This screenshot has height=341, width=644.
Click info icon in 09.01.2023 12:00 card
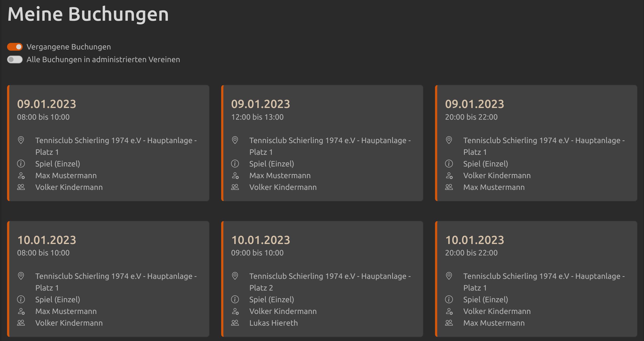pos(235,164)
